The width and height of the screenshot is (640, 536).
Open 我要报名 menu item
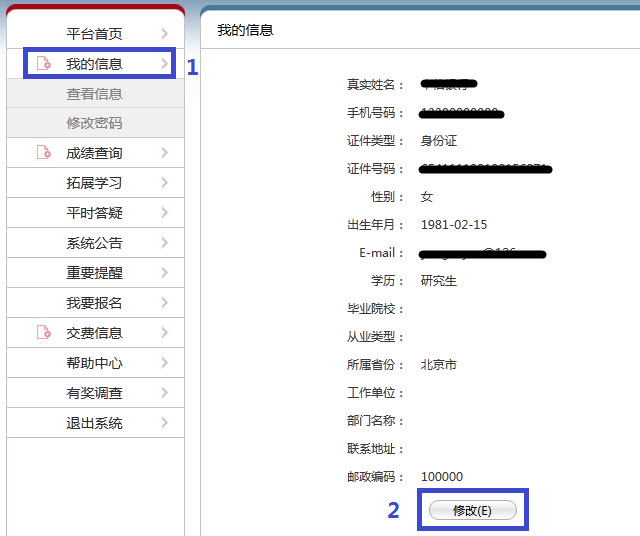(x=96, y=303)
